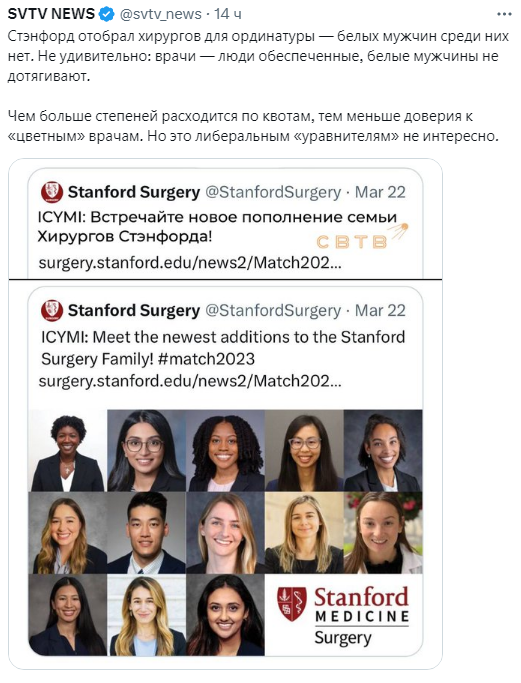Viewport: 521px width, 683px height.
Task: Click the Mar 22 date in English tweet
Action: pos(380,311)
